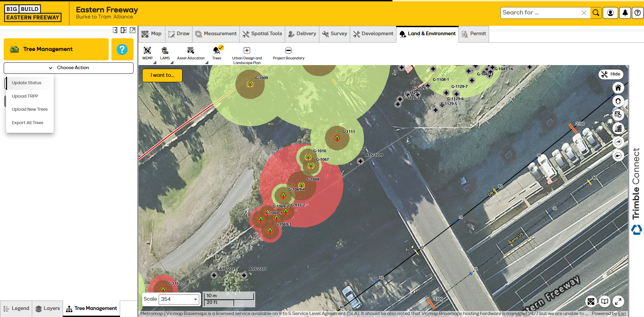The image size is (644, 317).
Task: Click the map home extent button
Action: pos(618,88)
